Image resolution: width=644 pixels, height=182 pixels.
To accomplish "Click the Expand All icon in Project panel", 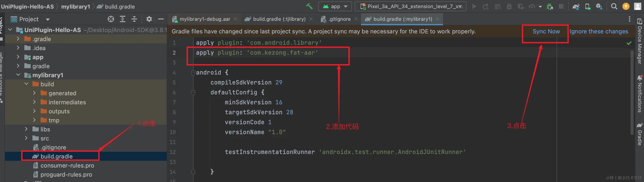I will point(123,19).
